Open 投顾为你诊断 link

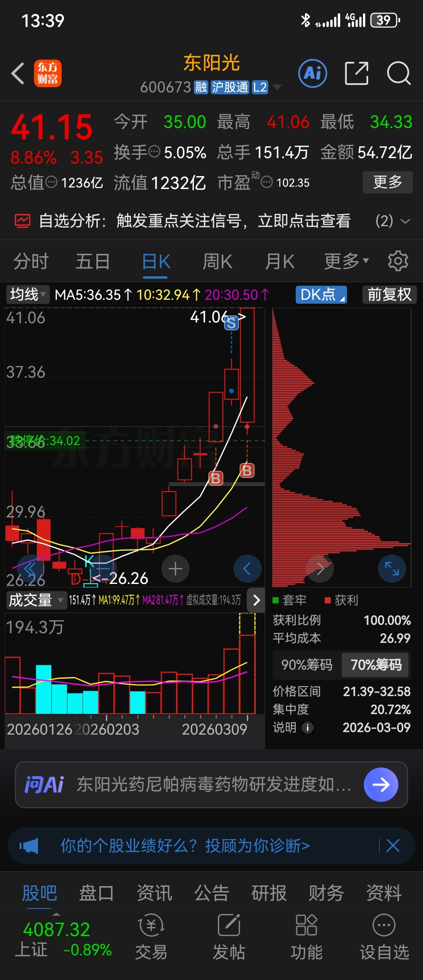[257, 846]
